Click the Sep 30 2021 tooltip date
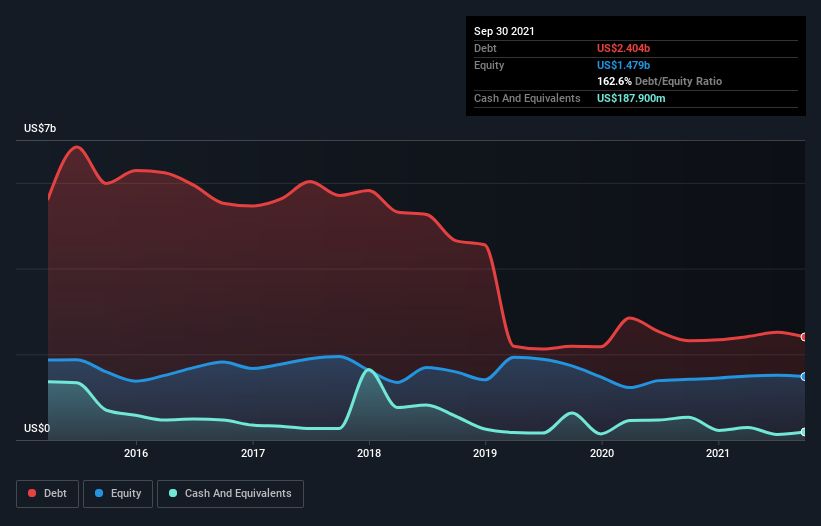Screen dimensions: 821x526 [x=504, y=31]
